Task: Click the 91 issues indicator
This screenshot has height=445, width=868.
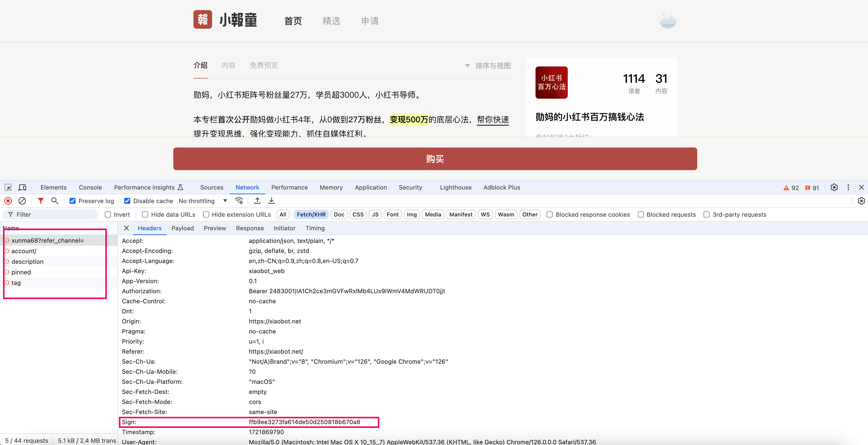Action: pyautogui.click(x=812, y=188)
